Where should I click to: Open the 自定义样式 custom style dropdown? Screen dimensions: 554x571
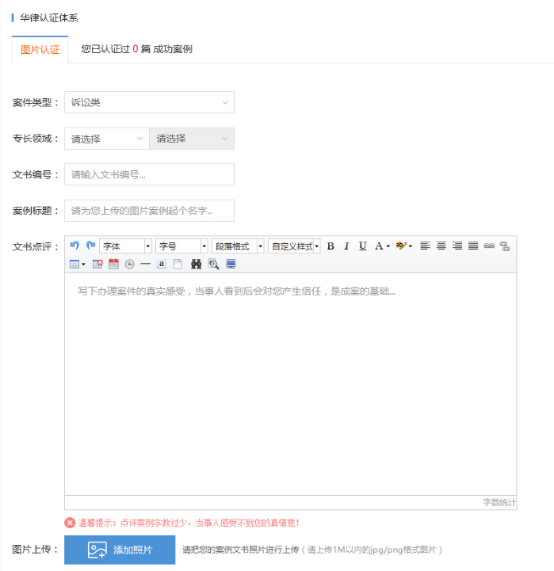(294, 246)
